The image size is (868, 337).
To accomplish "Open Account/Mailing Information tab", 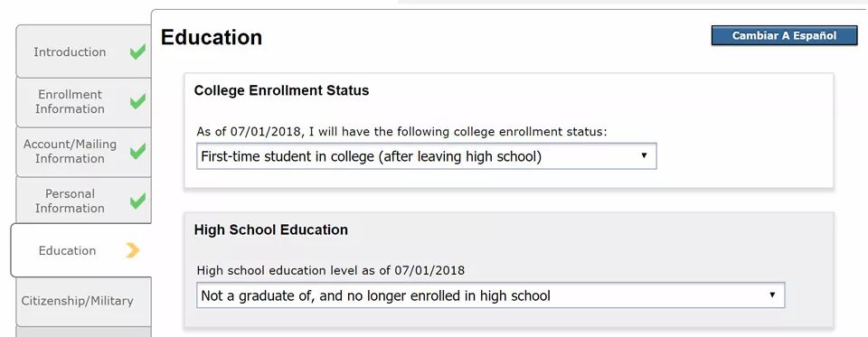I will [83, 152].
